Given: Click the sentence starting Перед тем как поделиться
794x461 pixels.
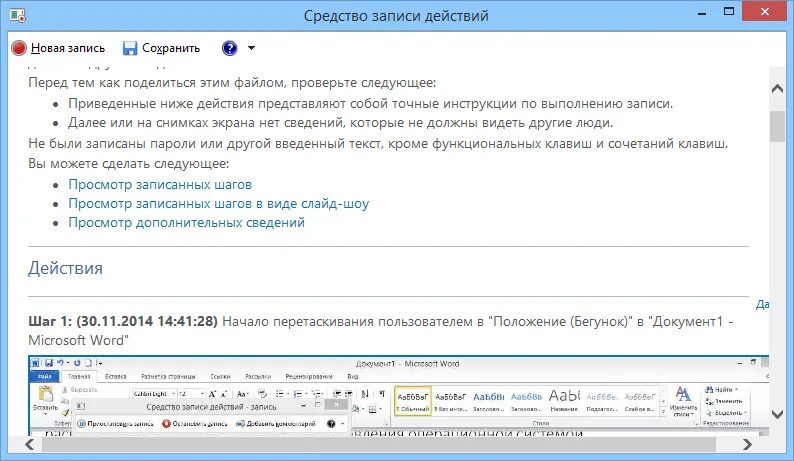Looking at the screenshot, I should 232,83.
